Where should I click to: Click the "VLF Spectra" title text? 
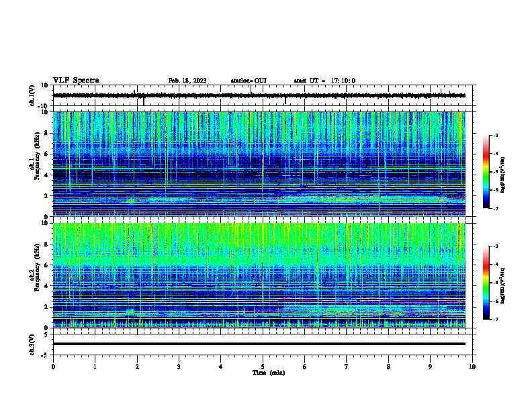tap(76, 81)
